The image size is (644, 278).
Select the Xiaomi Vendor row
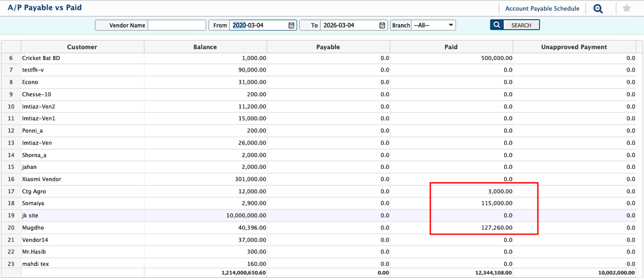coord(42,179)
